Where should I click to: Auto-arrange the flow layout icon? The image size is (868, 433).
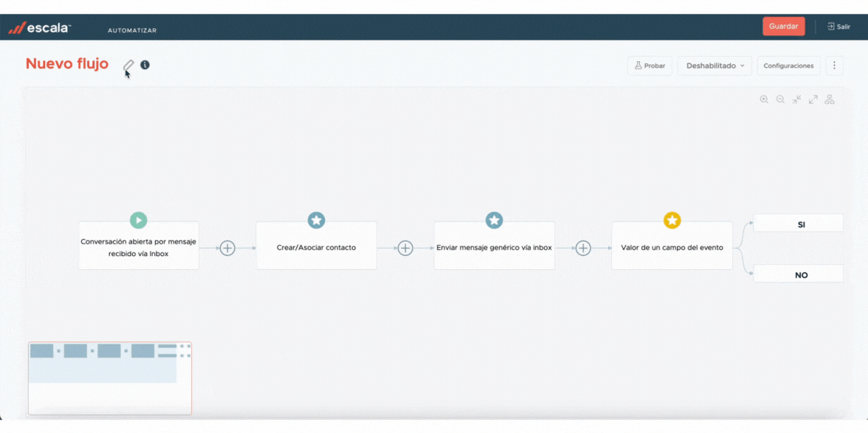click(830, 100)
